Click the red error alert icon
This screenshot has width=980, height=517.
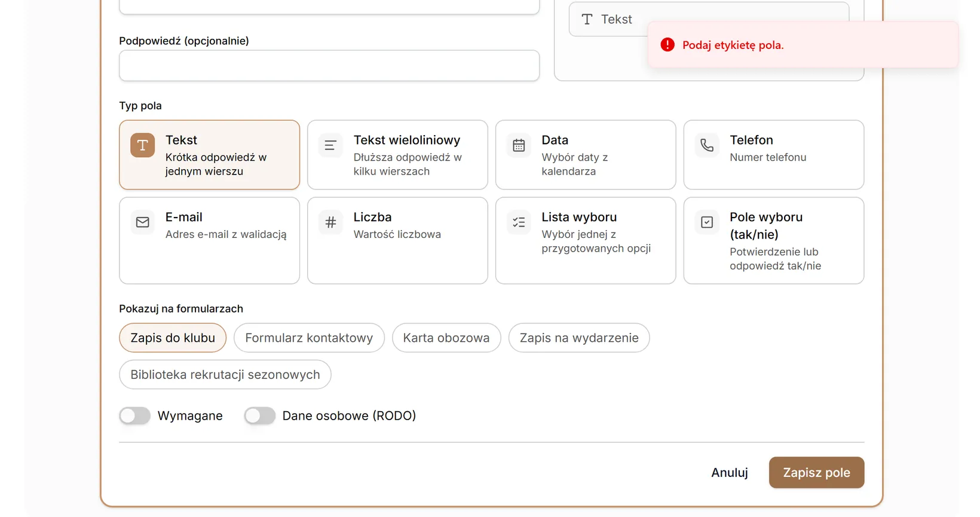[x=667, y=45]
